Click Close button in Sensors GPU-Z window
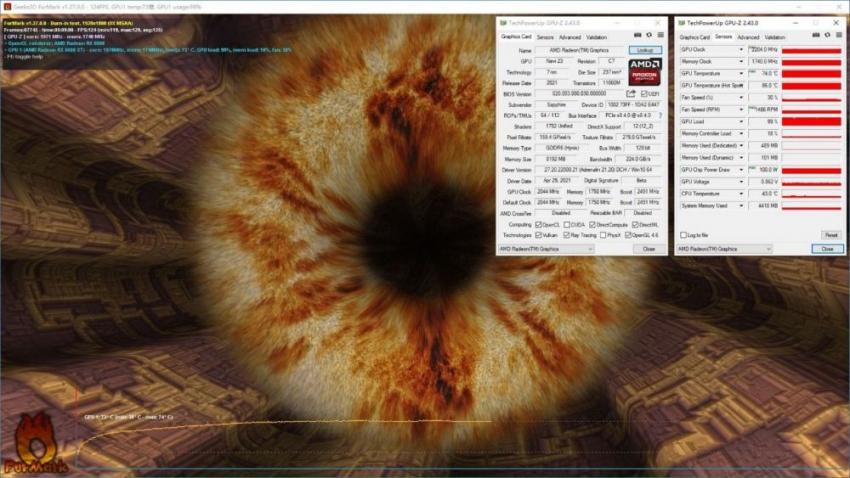 click(x=827, y=249)
